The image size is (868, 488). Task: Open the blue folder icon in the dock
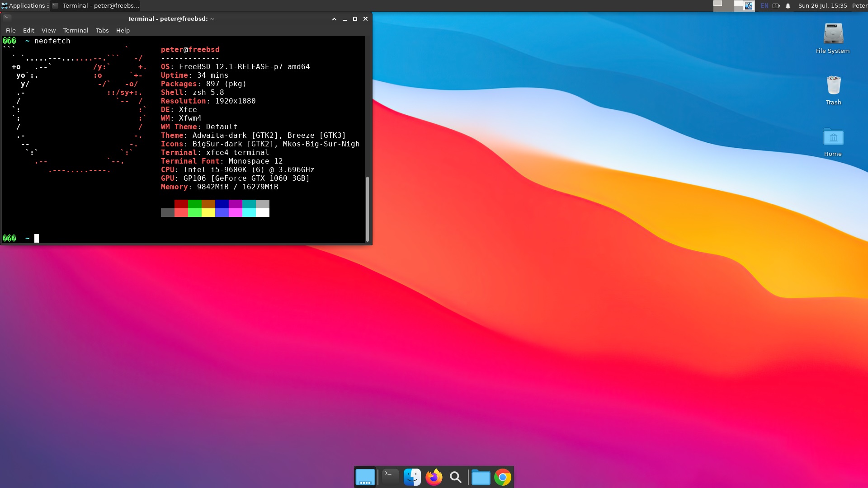pyautogui.click(x=481, y=477)
